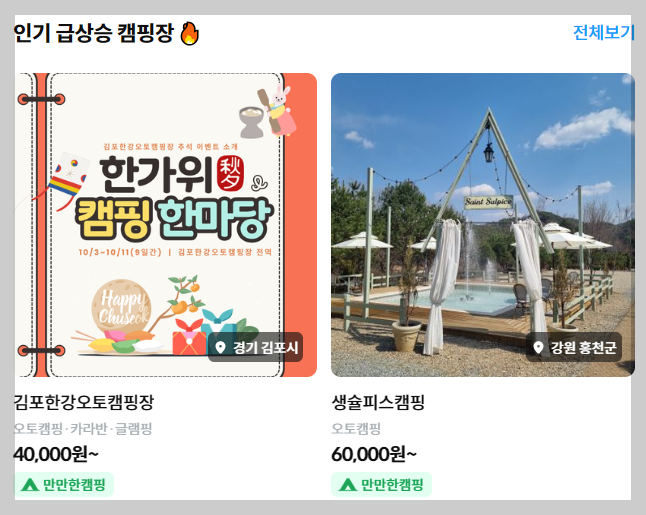
Task: Click the location pin icon on 강원 홍천군 badge
Action: 538,347
